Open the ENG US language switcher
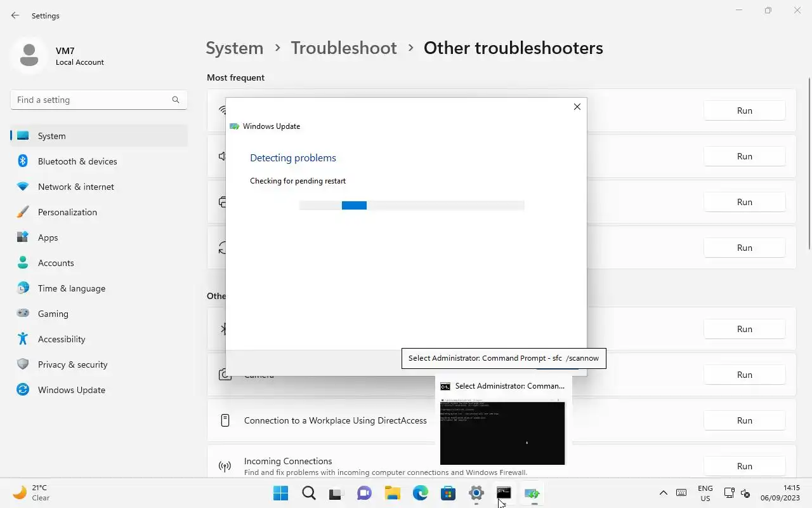 click(705, 493)
